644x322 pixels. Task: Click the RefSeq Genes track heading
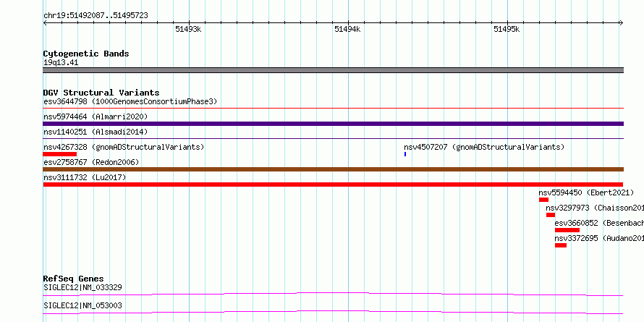pyautogui.click(x=73, y=279)
